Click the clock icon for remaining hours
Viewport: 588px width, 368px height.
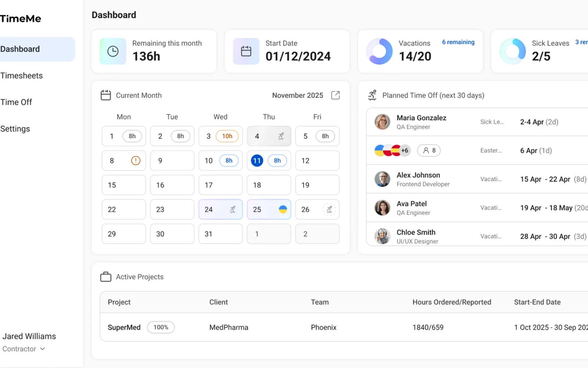(x=113, y=51)
